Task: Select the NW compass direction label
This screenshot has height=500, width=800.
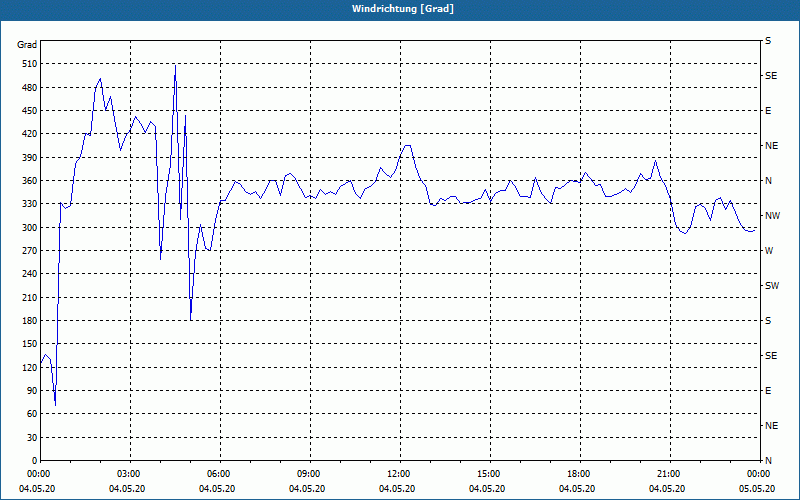Action: tap(772, 216)
